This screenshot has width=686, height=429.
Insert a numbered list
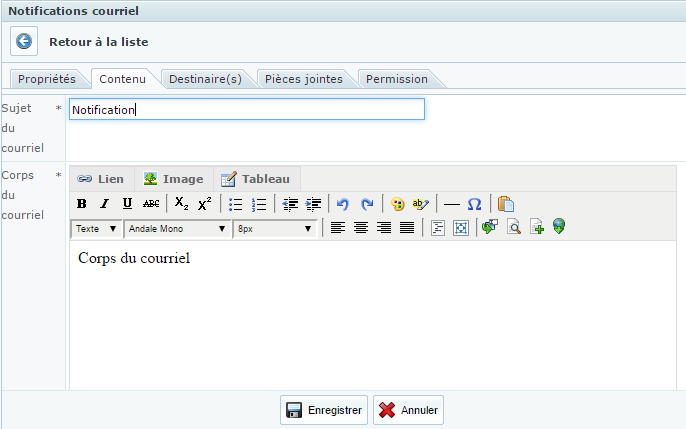coord(259,204)
